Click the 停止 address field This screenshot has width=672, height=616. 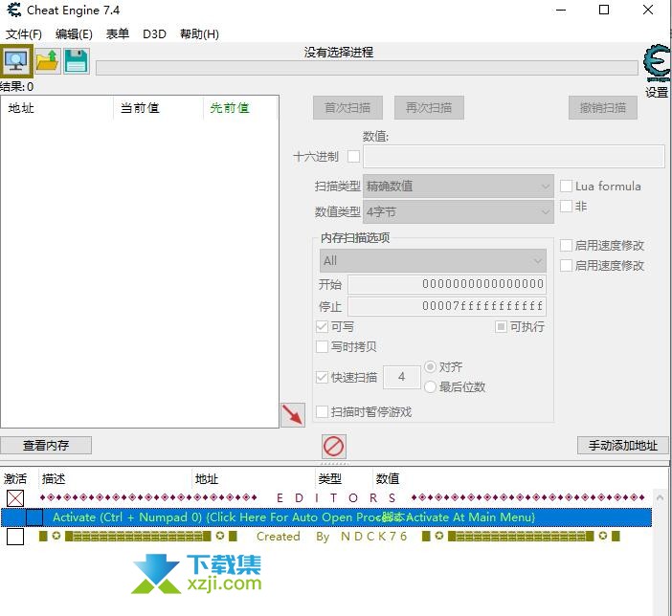tap(447, 306)
